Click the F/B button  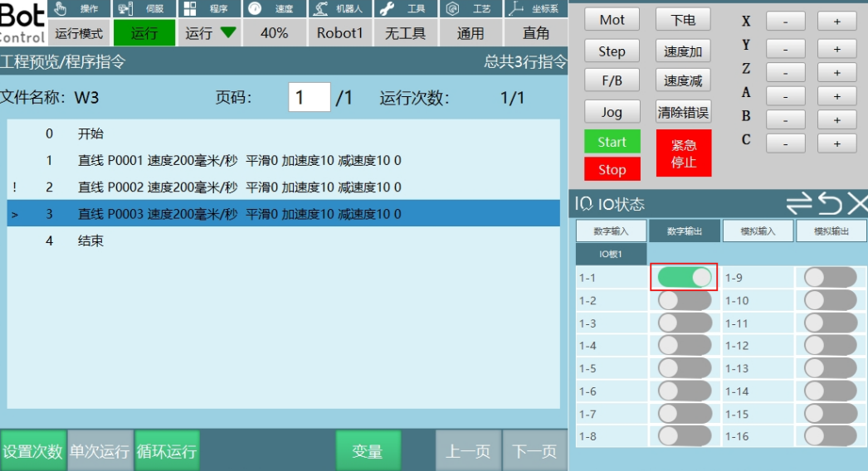pos(612,80)
